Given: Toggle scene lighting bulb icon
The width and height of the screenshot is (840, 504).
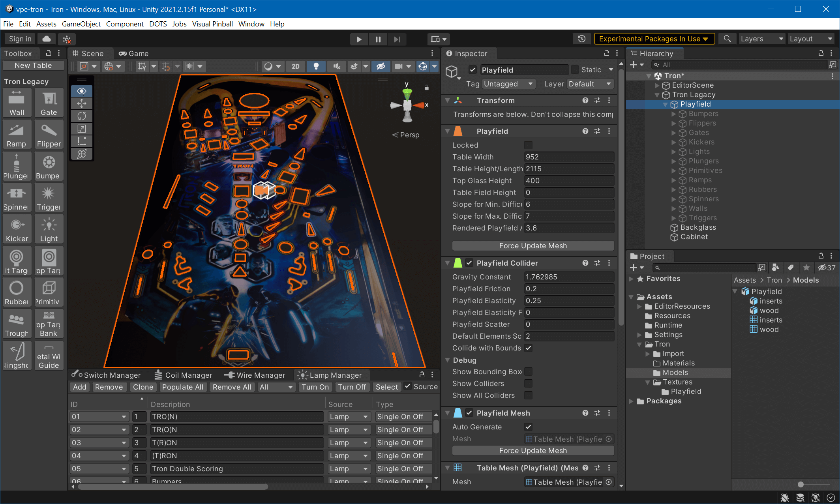Looking at the screenshot, I should 316,66.
